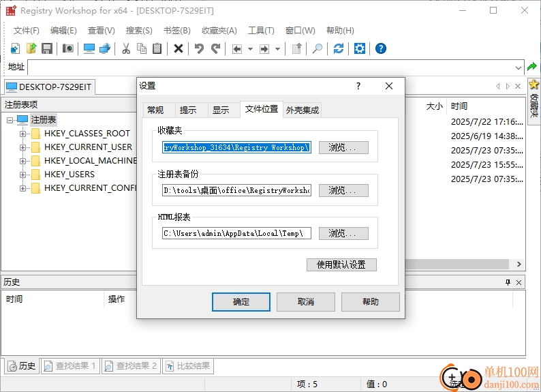Click the horizontal scrollbar right arrow
The width and height of the screenshot is (541, 392).
coord(519,265)
